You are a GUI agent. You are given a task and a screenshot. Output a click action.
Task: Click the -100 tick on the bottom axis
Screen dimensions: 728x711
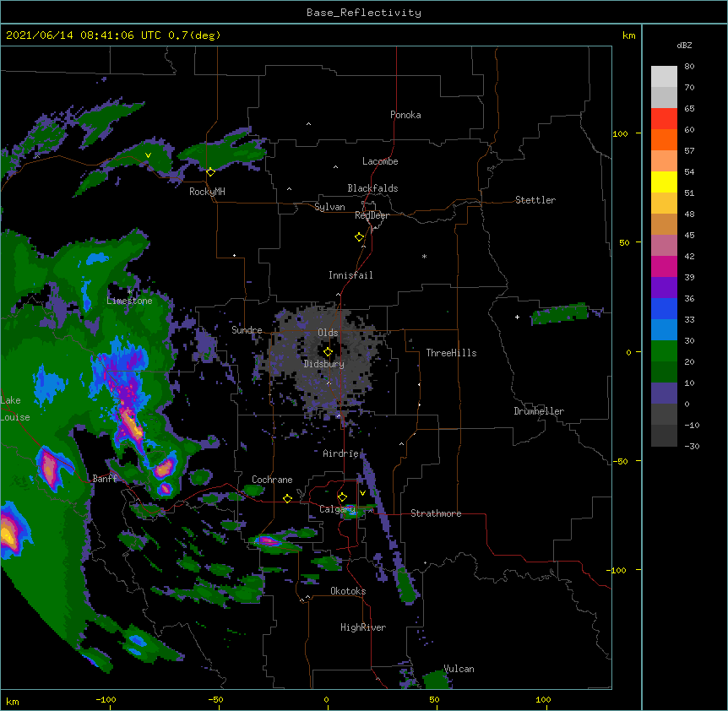(106, 699)
